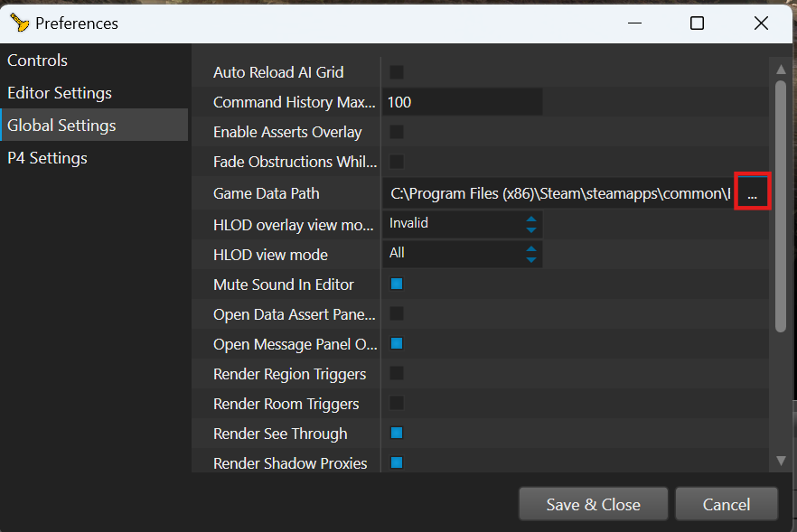Click the Game Data Path text field

click(558, 193)
